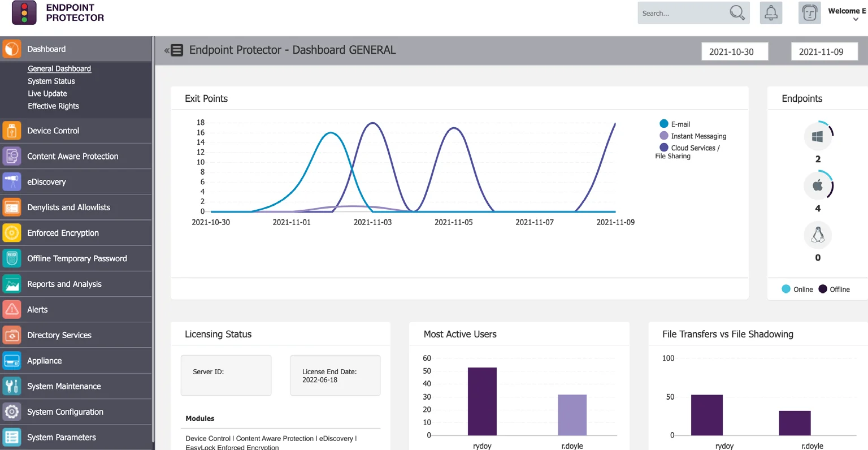Toggle the Offline endpoints legend entry

point(834,289)
